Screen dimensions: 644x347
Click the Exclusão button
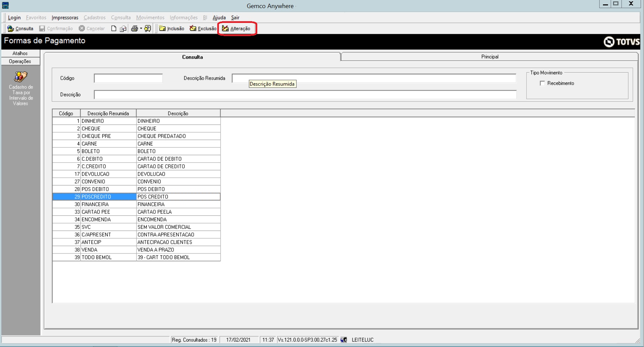203,29
